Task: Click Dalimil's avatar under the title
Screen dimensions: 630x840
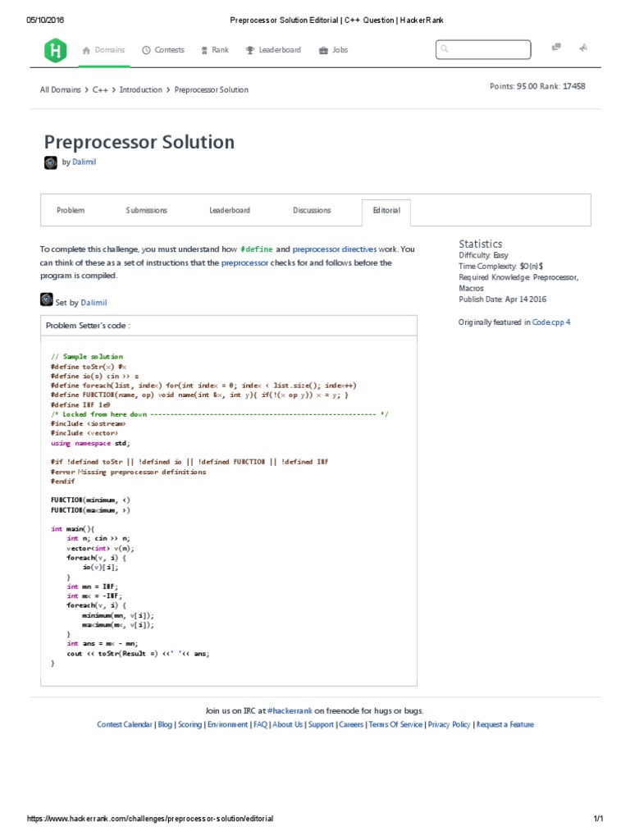Action: 51,162
